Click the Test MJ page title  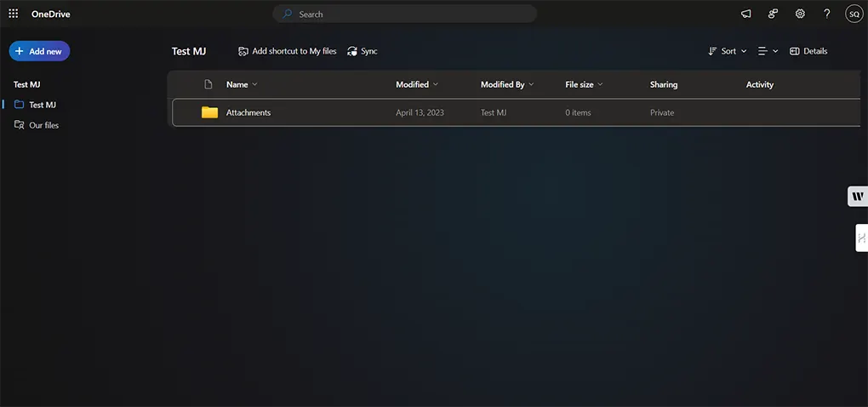pyautogui.click(x=189, y=51)
